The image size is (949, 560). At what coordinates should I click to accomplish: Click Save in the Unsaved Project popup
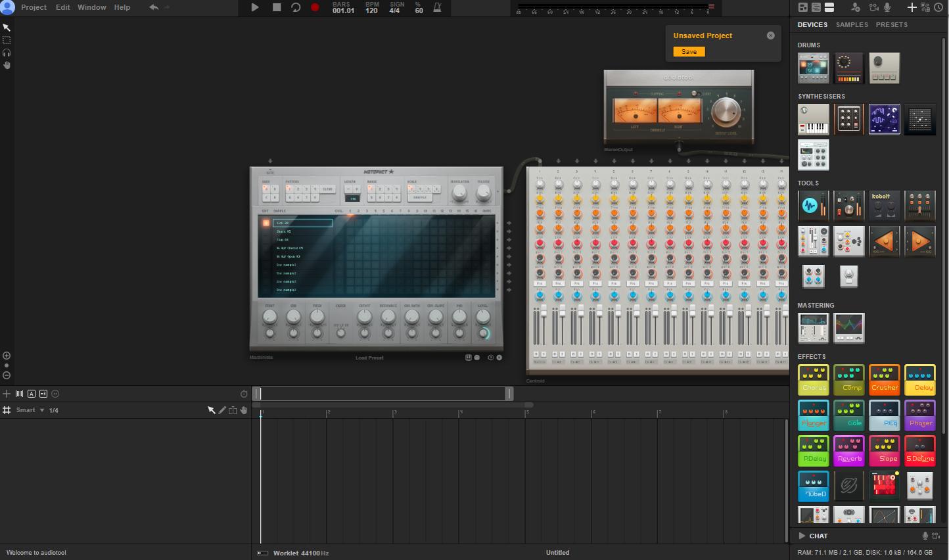[688, 51]
